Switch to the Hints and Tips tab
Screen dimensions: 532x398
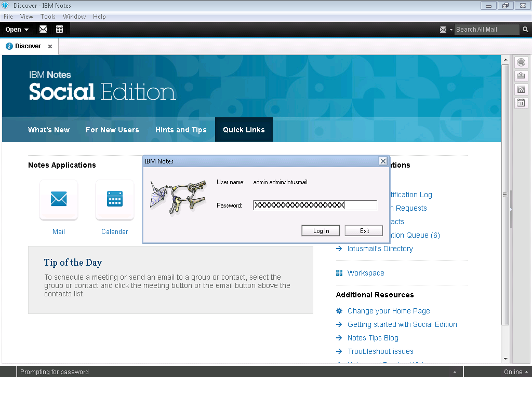coord(181,130)
